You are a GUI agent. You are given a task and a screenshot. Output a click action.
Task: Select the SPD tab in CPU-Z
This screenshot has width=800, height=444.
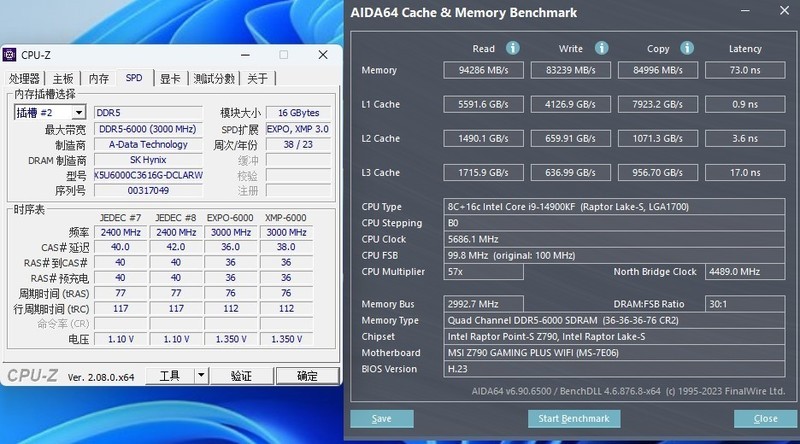(134, 78)
